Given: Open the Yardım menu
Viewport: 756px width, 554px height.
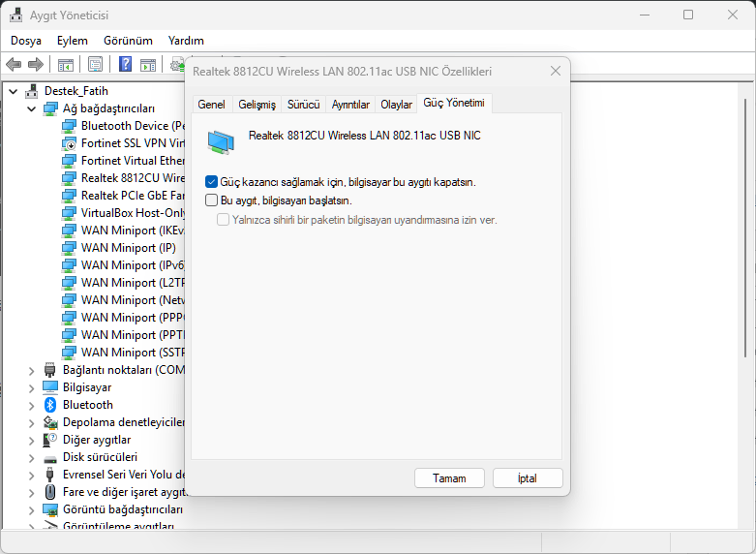Looking at the screenshot, I should [186, 41].
